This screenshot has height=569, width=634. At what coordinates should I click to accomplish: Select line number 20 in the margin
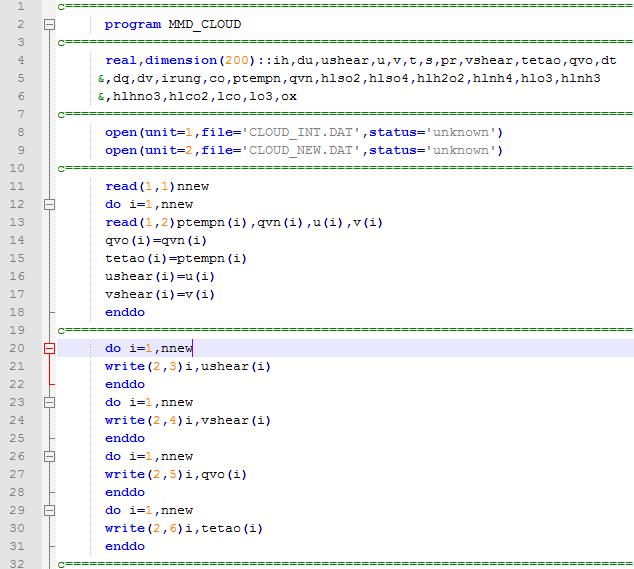pos(17,348)
